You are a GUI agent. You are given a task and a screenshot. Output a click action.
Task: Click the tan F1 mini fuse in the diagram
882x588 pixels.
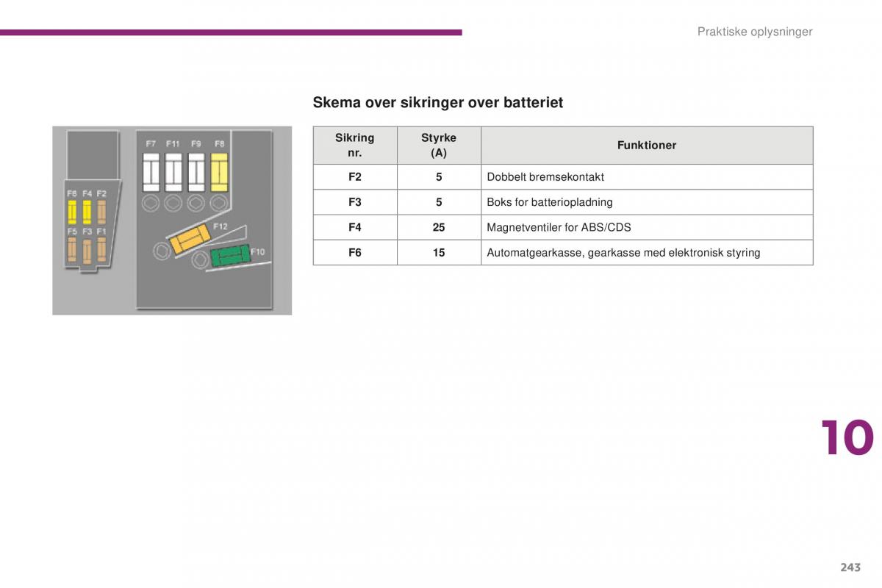101,250
